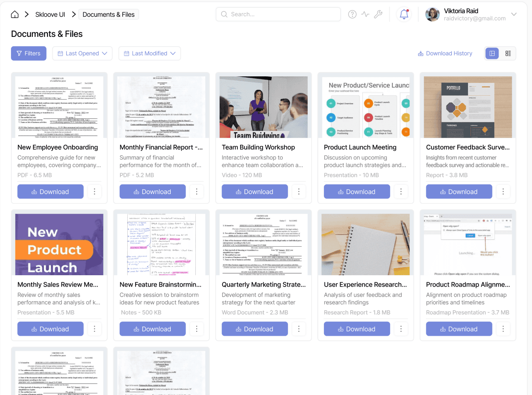Download the Product Launch Meeting presentation
The height and width of the screenshot is (395, 532).
(357, 192)
